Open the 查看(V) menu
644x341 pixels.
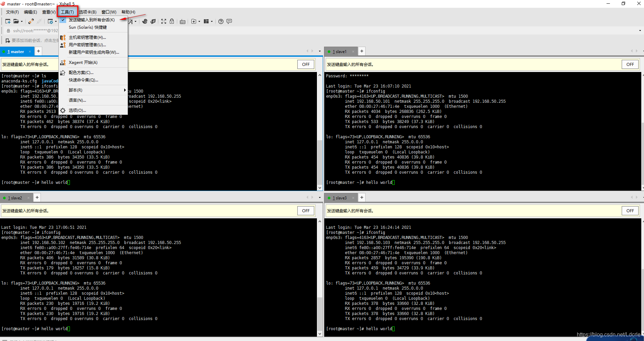click(49, 12)
